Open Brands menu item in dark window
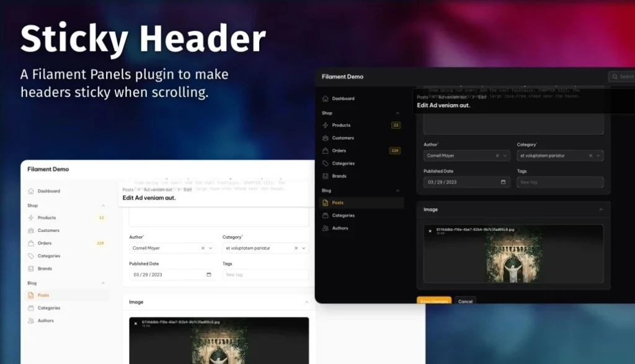 tap(362, 176)
